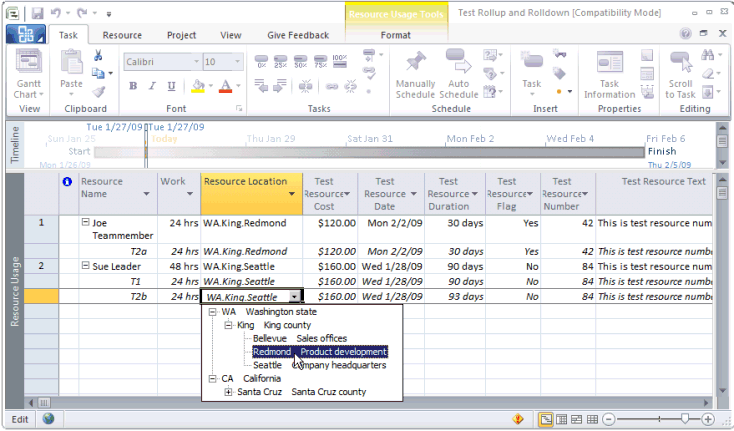
Task: Click the Help question mark icon
Action: (x=685, y=33)
